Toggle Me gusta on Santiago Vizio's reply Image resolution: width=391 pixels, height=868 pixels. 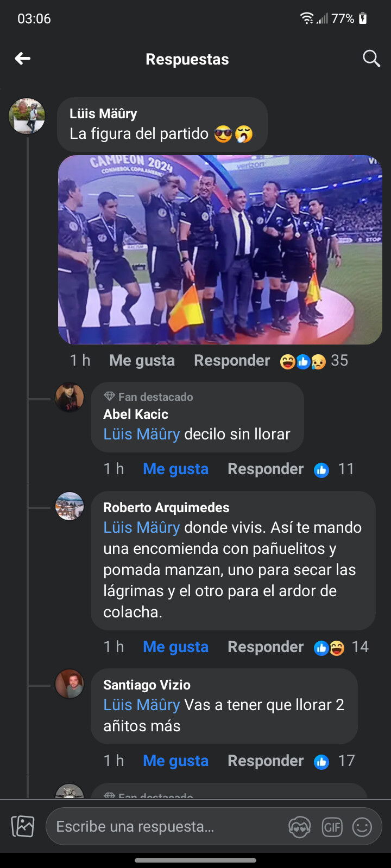point(175,761)
